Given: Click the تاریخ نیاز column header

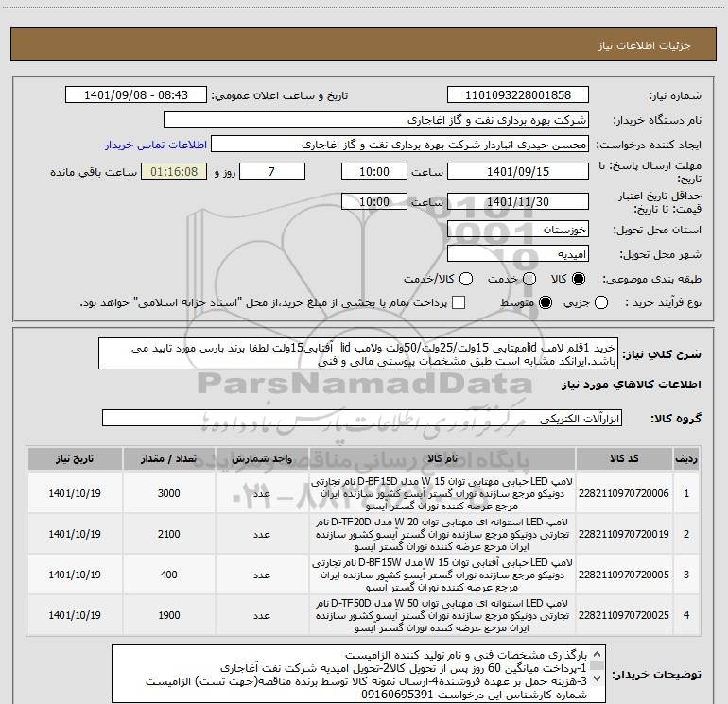Looking at the screenshot, I should (75, 459).
